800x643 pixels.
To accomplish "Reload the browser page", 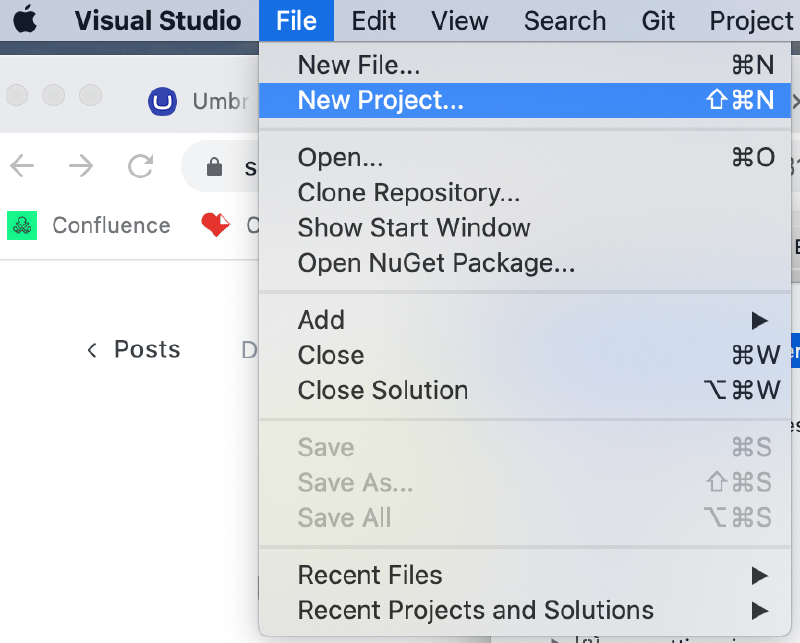I will pos(140,166).
